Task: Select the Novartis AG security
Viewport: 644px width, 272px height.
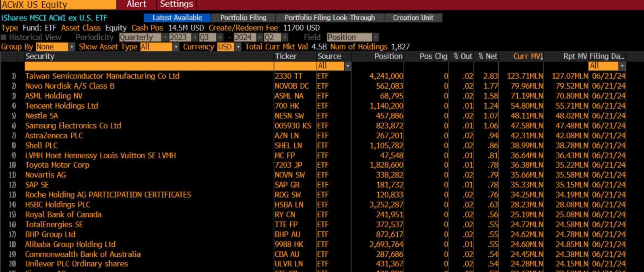Action: 45,175
